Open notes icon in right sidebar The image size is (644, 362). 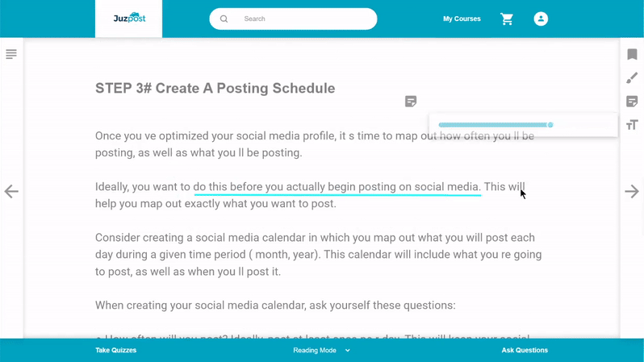pos(632,102)
